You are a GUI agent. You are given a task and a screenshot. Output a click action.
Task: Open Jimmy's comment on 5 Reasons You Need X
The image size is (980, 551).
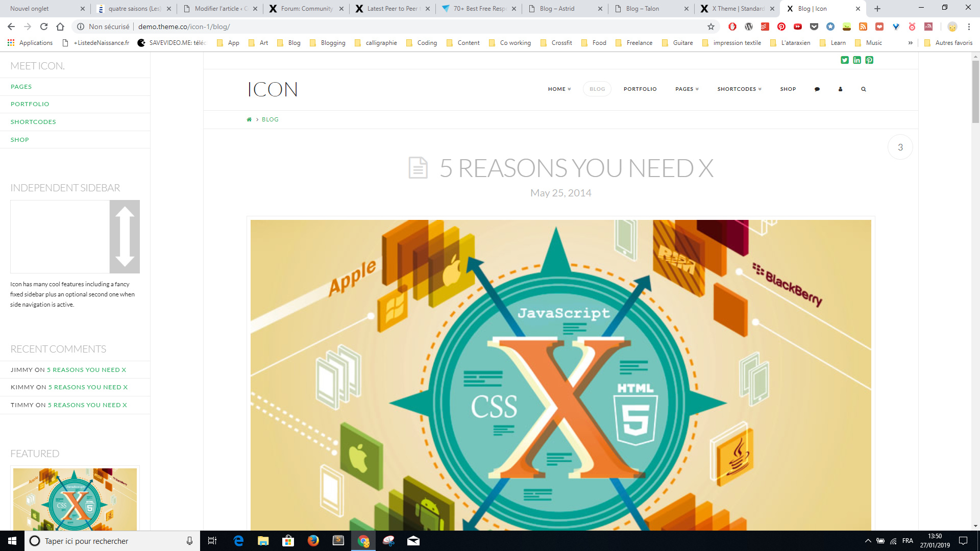[x=86, y=370]
